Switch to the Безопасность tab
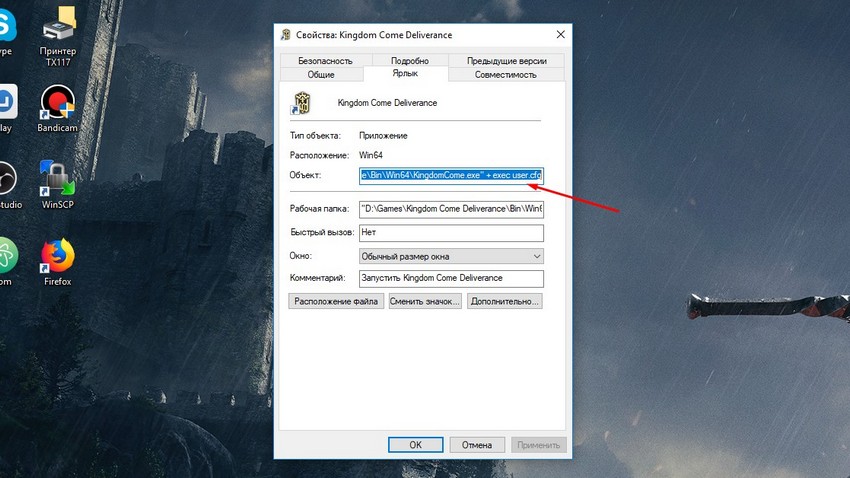Viewport: 850px width, 478px height. [x=325, y=61]
